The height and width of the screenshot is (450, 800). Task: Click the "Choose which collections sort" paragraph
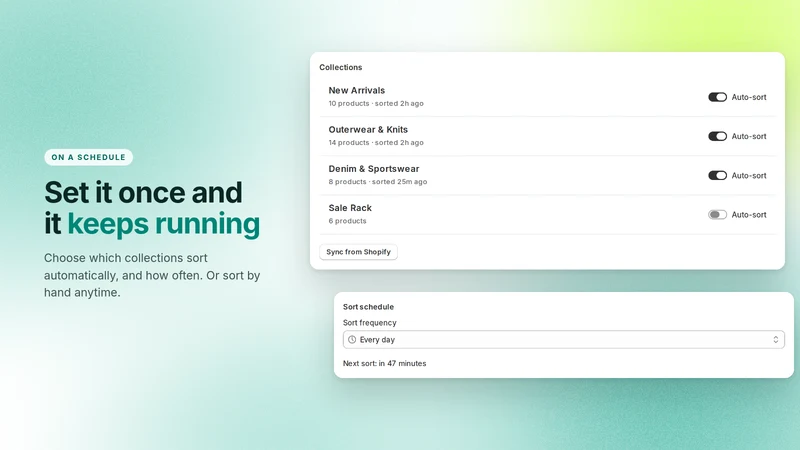152,275
